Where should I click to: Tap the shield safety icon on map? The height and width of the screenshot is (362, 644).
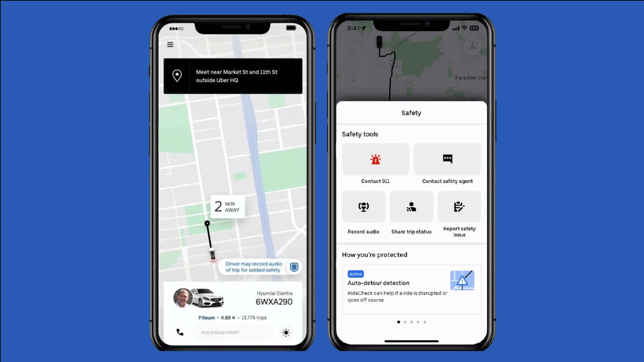click(x=294, y=266)
